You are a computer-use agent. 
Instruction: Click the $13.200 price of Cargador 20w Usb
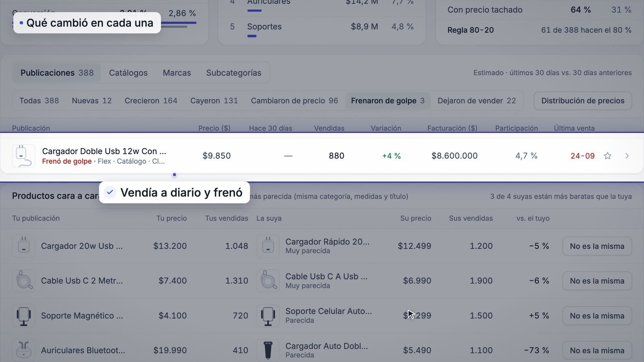click(170, 246)
